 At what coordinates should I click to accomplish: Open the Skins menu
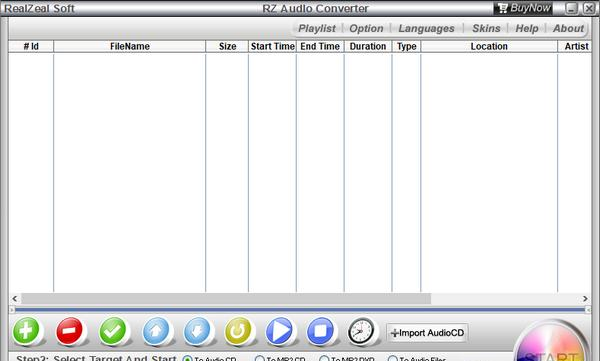(x=486, y=28)
